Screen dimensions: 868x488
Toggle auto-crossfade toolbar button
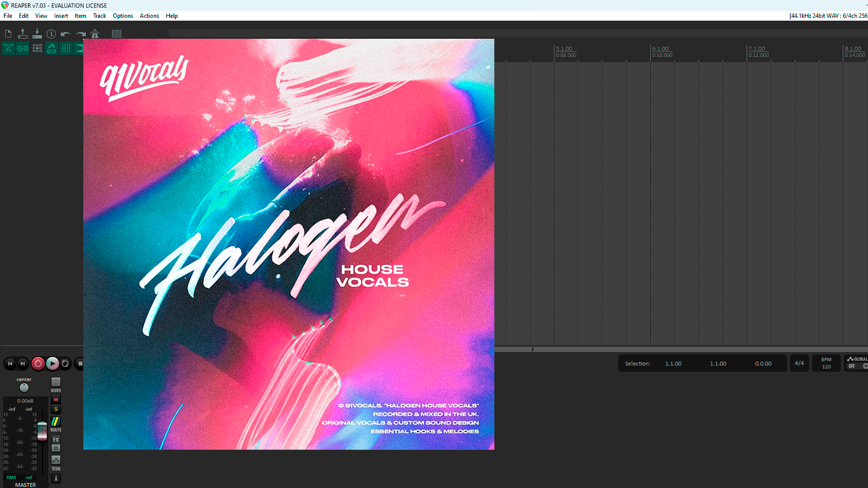click(x=8, y=48)
